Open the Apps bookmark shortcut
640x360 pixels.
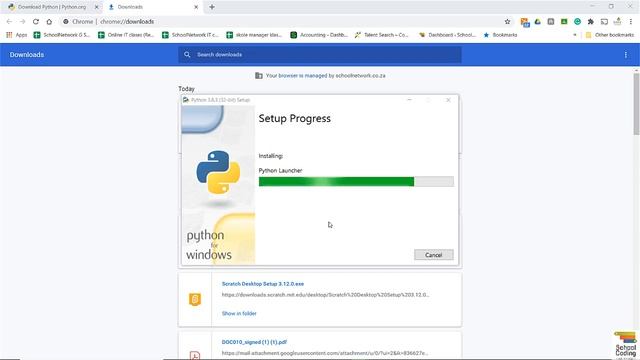tap(16, 35)
